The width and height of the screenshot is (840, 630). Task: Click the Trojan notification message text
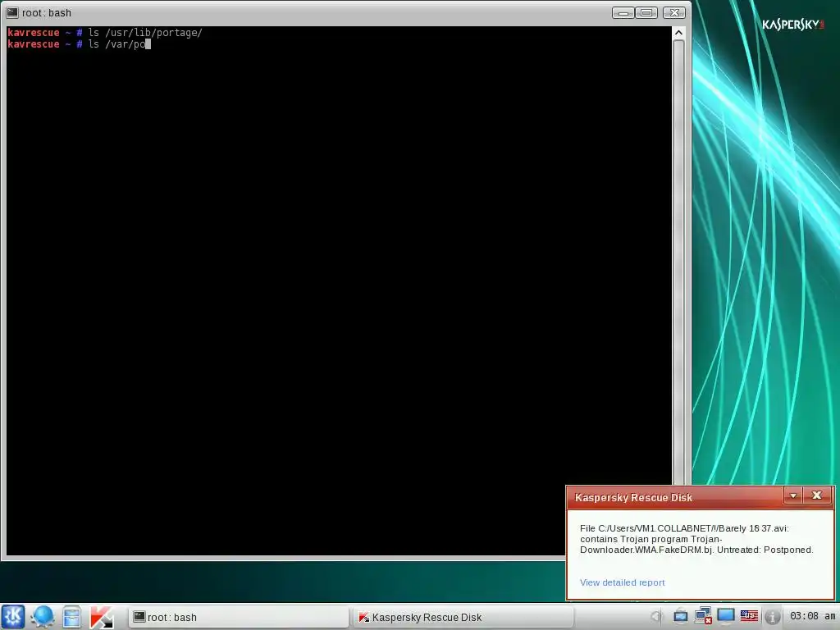pyautogui.click(x=696, y=539)
